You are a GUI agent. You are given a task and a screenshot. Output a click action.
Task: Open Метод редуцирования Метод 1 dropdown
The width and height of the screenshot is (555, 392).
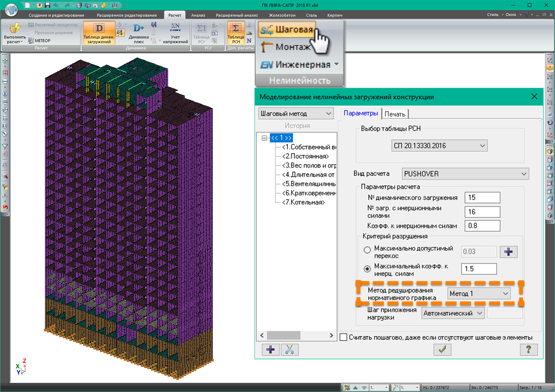478,294
